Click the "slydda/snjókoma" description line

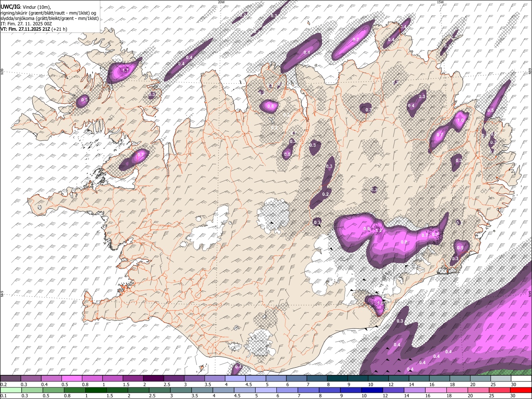point(49,18)
